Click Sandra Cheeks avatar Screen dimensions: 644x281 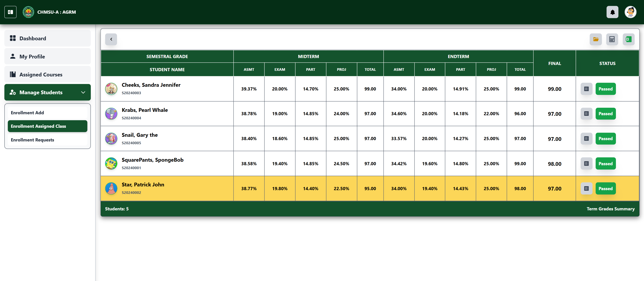111,89
